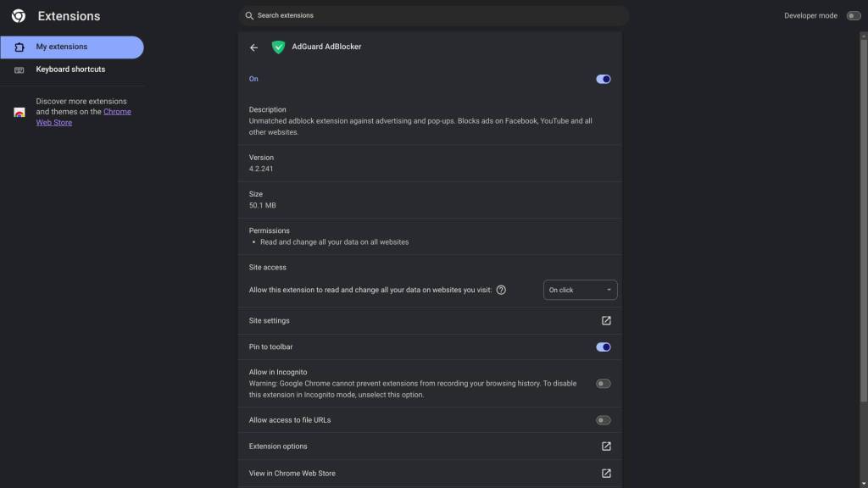Follow the Chrome Web Store link

tap(84, 117)
